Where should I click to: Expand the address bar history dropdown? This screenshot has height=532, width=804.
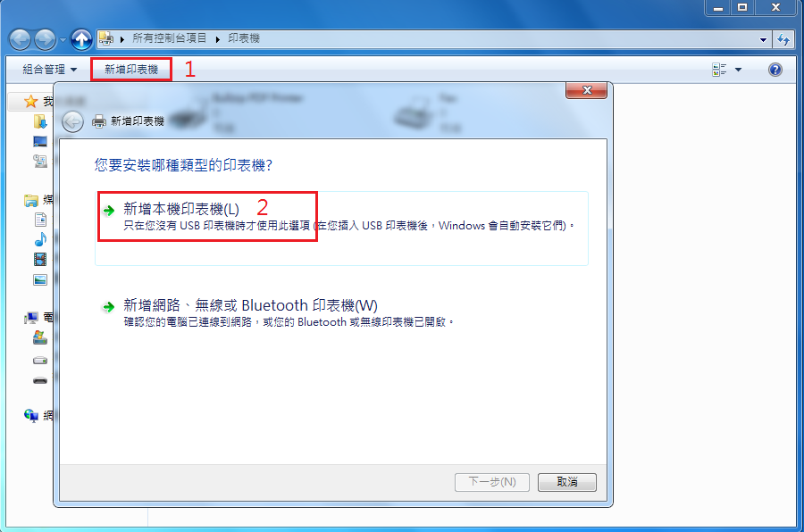[763, 39]
